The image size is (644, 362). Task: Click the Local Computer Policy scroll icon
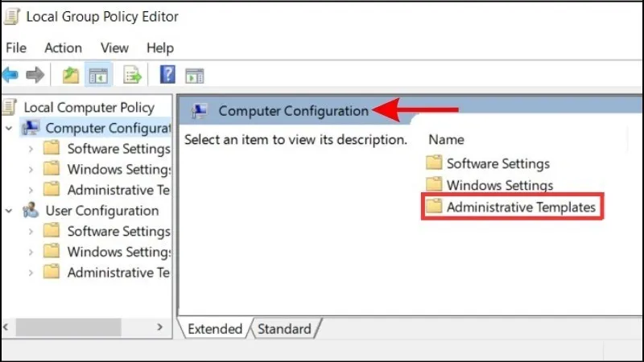click(10, 107)
